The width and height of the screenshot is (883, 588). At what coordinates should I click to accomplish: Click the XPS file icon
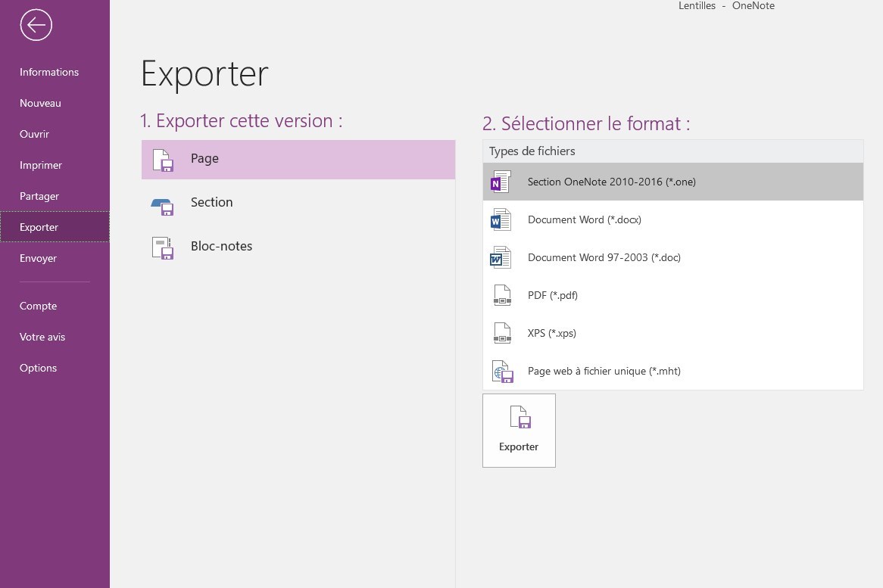502,332
